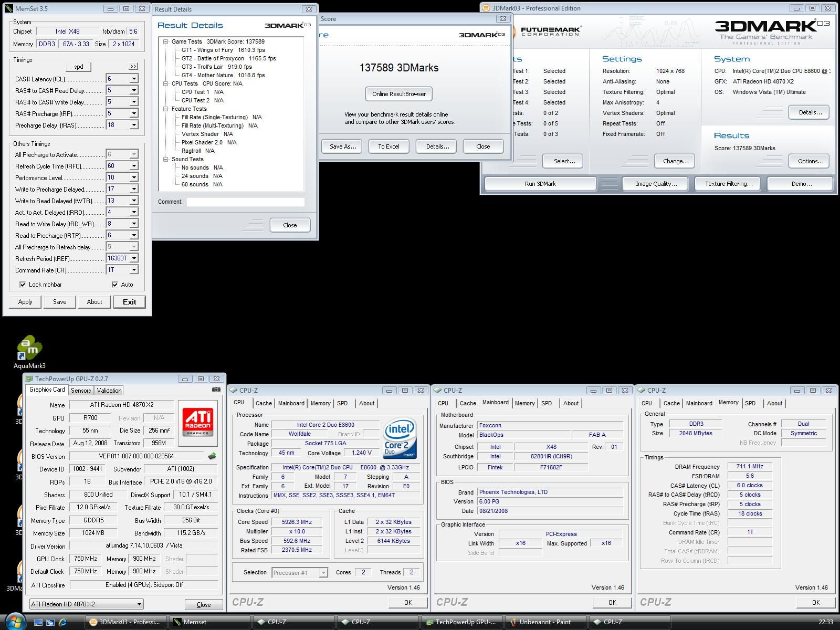Click Show Desktop quick launch icon

[38, 622]
